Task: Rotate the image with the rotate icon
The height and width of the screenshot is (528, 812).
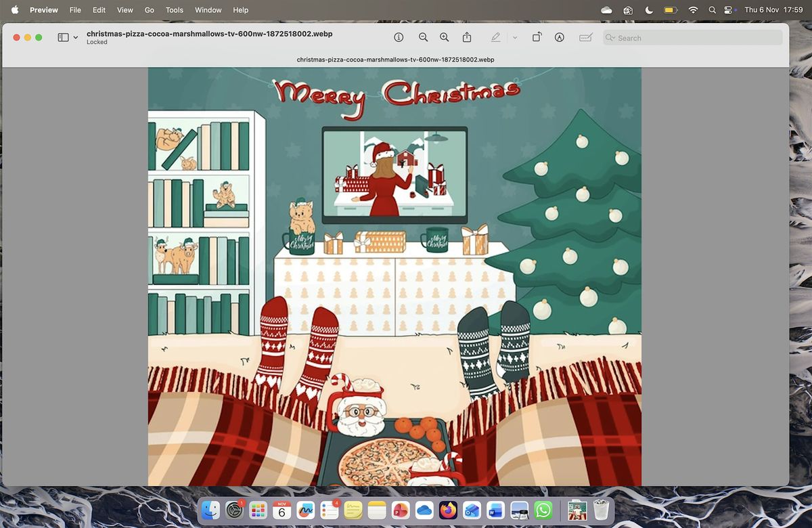Action: (537, 38)
